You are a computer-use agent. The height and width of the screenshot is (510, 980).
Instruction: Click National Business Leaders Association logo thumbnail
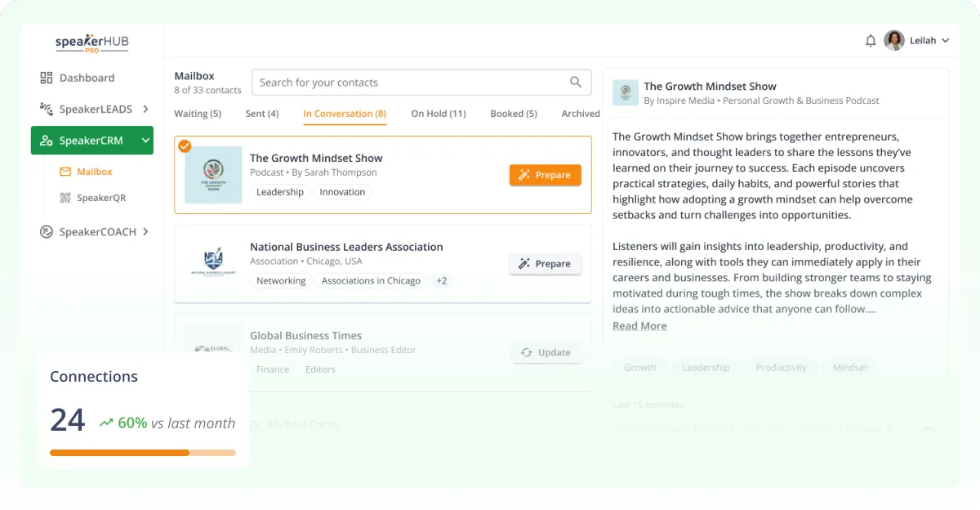(213, 263)
